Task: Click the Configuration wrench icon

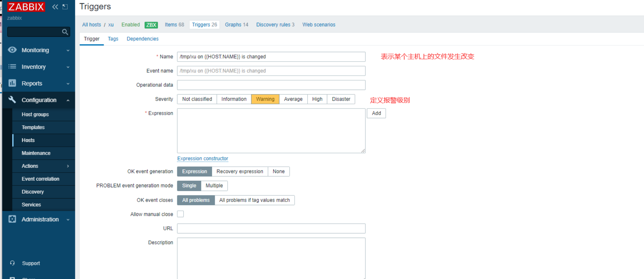Action: coord(12,100)
